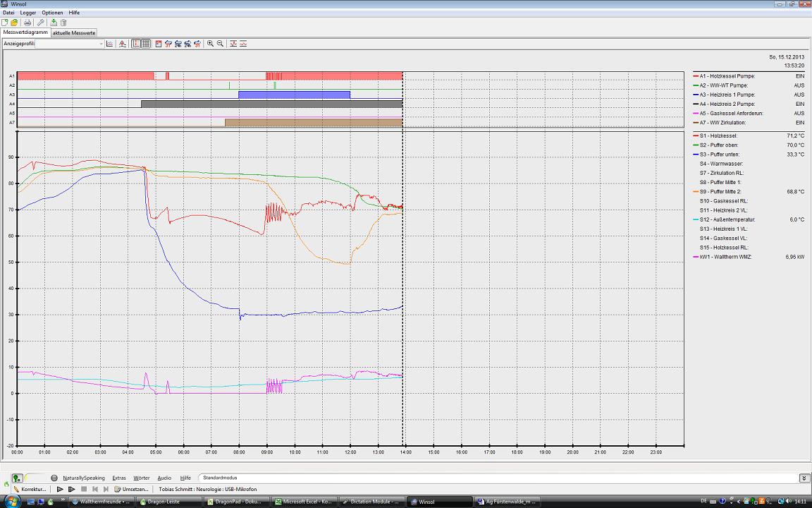Open a file with the yellow folder icon
Image resolution: width=812 pixels, height=508 pixels.
(x=14, y=23)
